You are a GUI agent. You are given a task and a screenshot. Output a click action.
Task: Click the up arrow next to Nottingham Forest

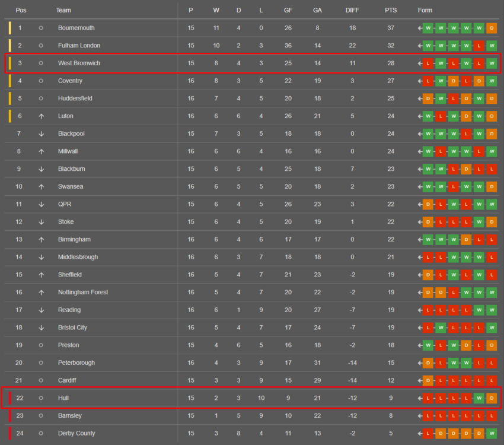pyautogui.click(x=41, y=293)
